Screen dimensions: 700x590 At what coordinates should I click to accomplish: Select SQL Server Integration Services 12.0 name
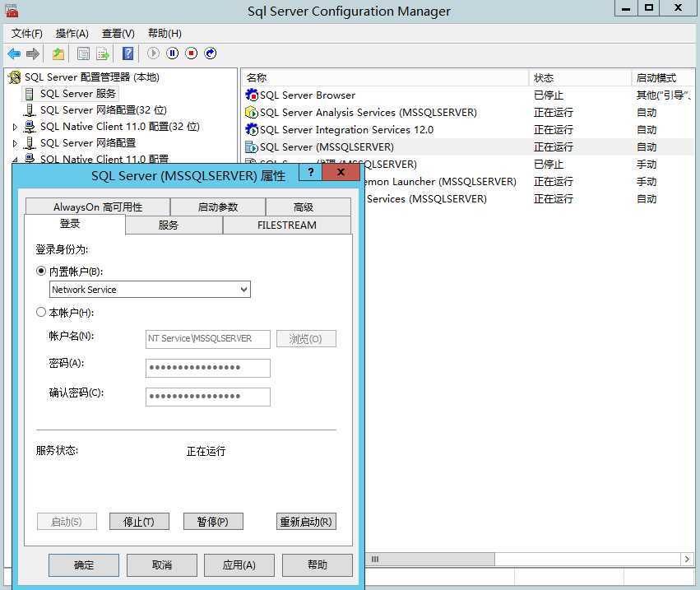tap(347, 130)
